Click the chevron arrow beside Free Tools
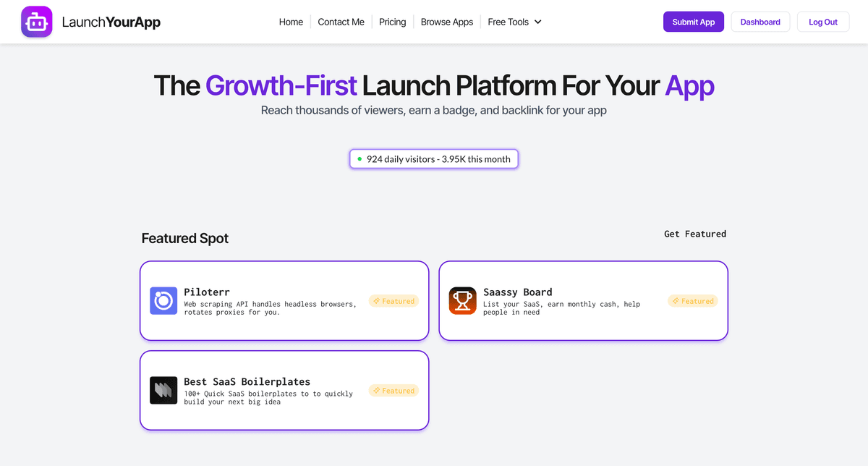This screenshot has height=466, width=868. (538, 22)
